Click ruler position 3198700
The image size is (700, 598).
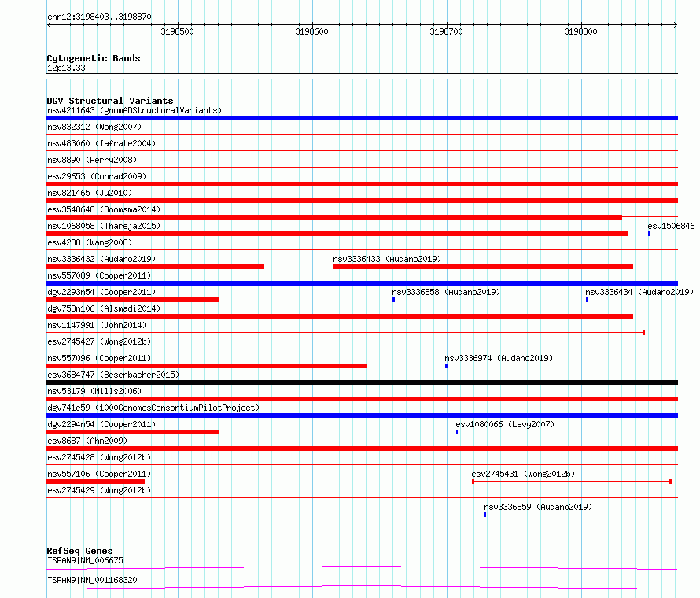point(446,31)
